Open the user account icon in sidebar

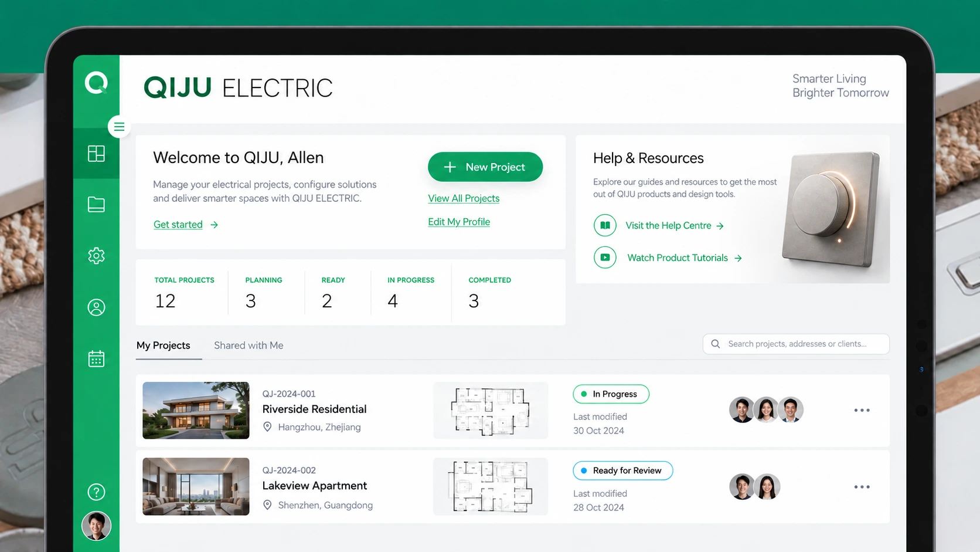pyautogui.click(x=96, y=307)
